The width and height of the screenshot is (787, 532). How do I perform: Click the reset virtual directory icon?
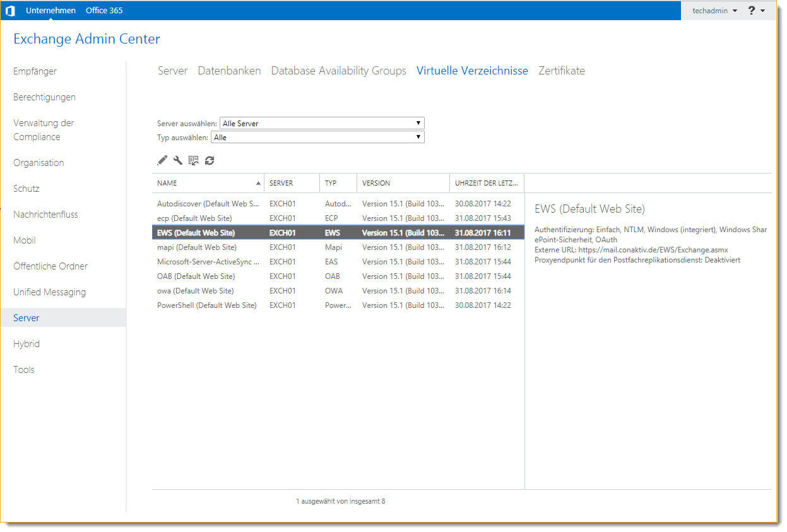click(x=194, y=160)
